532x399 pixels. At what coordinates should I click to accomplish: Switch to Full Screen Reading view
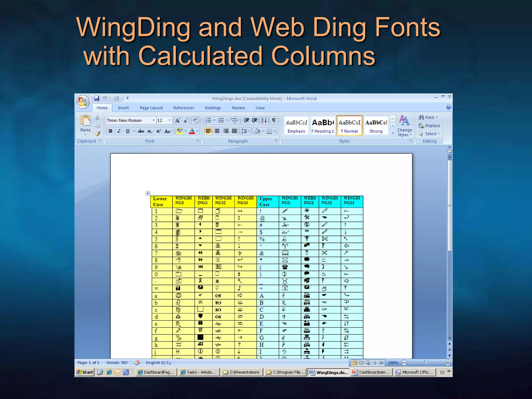361,363
